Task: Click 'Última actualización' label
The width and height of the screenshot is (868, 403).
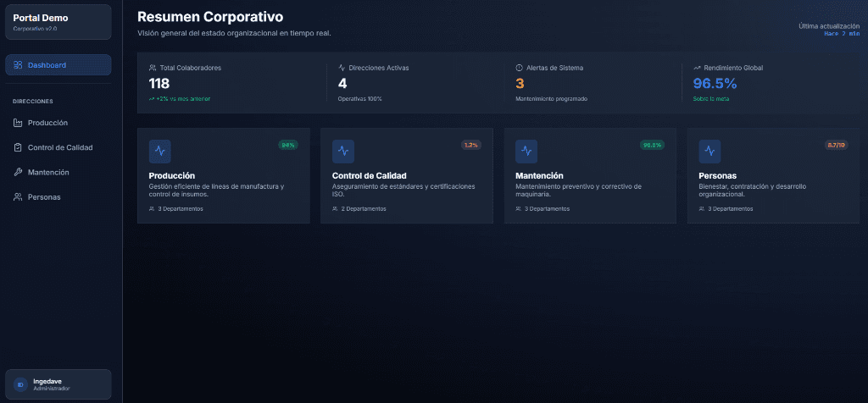Action: (829, 26)
